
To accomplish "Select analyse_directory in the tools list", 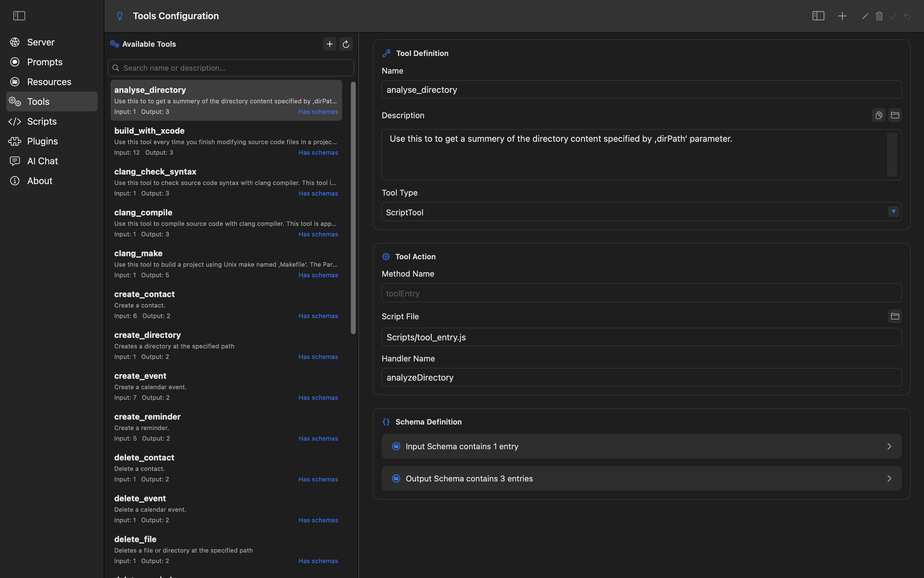I will click(x=226, y=100).
